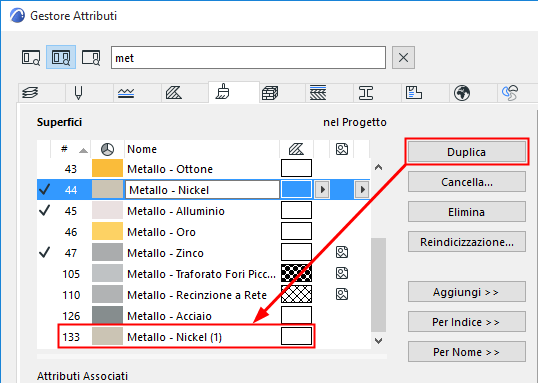This screenshot has width=538, height=383.
Task: Click the index number 133 cell
Action: pos(71,337)
